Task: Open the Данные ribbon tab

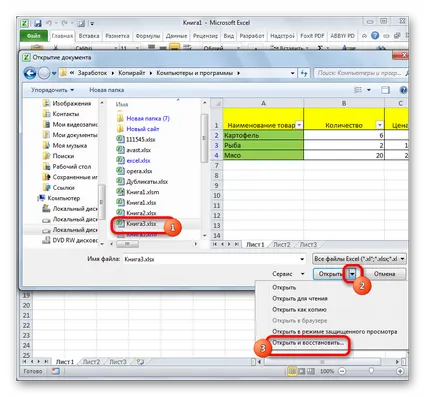Action: point(176,36)
